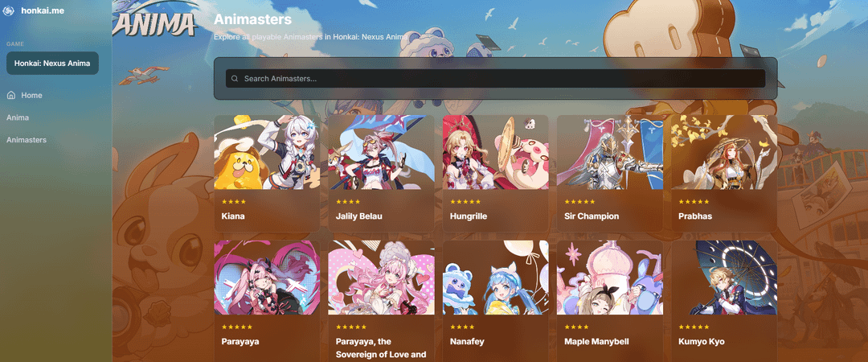Image resolution: width=868 pixels, height=362 pixels.
Task: Click the Home house icon in sidebar
Action: 11,96
